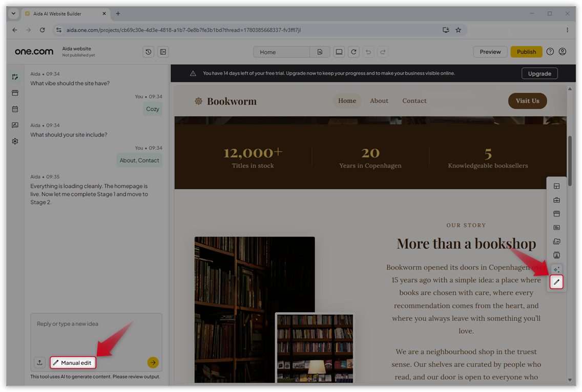Click heading More than a bookshop

click(466, 244)
